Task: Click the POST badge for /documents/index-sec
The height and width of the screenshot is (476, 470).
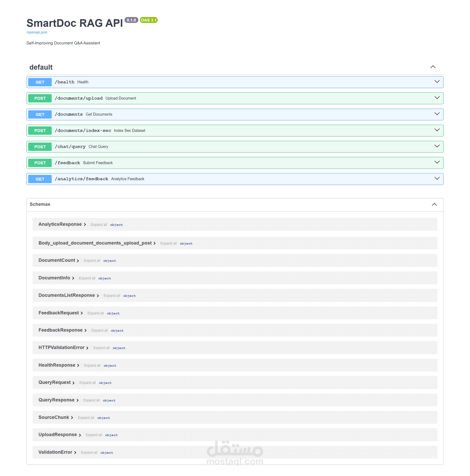Action: click(x=40, y=130)
